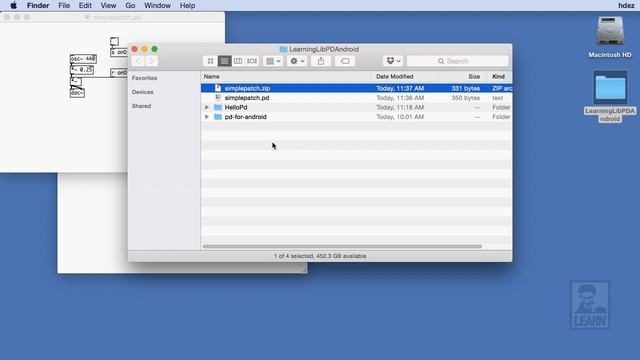Go back in Finder history
Image resolution: width=640 pixels, height=360 pixels.
tap(138, 61)
